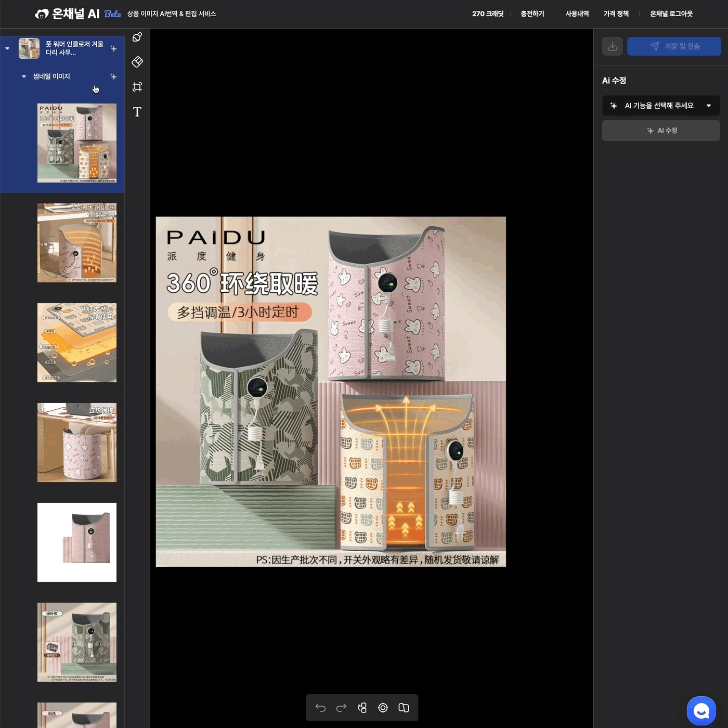Collapse the 풋 워머 product tree item
The height and width of the screenshot is (728, 728).
point(7,48)
